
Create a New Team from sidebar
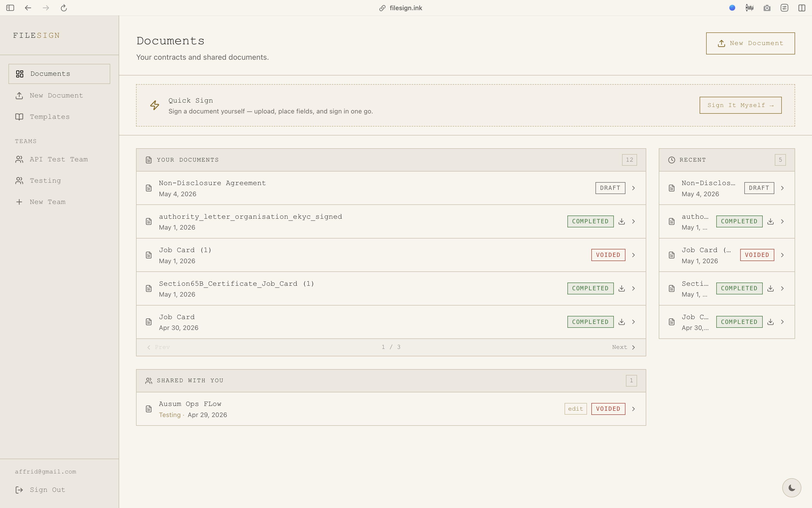(x=59, y=202)
